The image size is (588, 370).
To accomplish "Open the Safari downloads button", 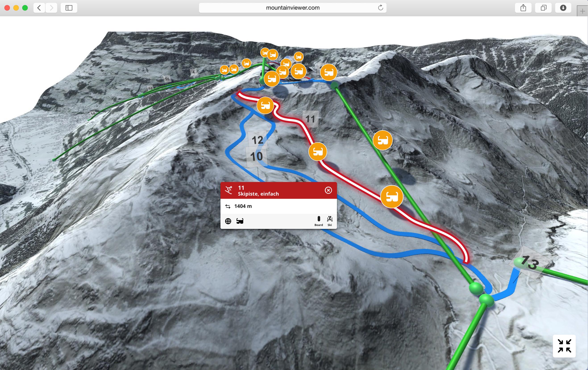I will click(x=563, y=8).
